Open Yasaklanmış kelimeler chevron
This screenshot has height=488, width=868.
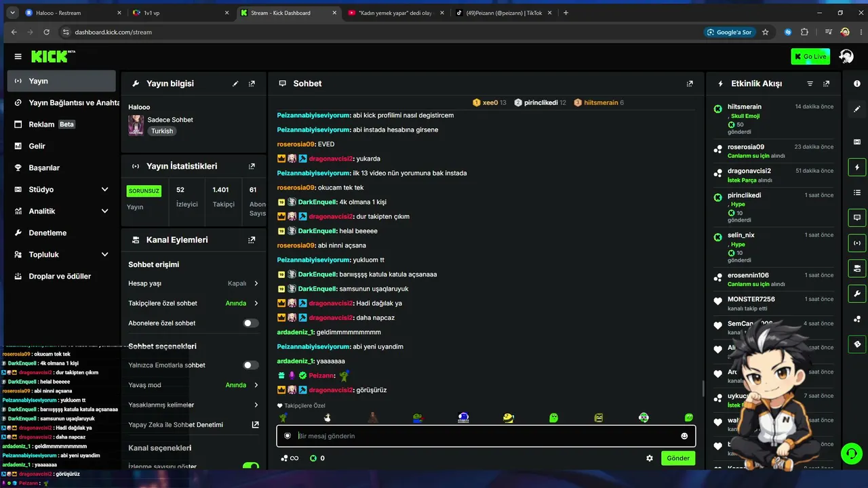(x=256, y=405)
